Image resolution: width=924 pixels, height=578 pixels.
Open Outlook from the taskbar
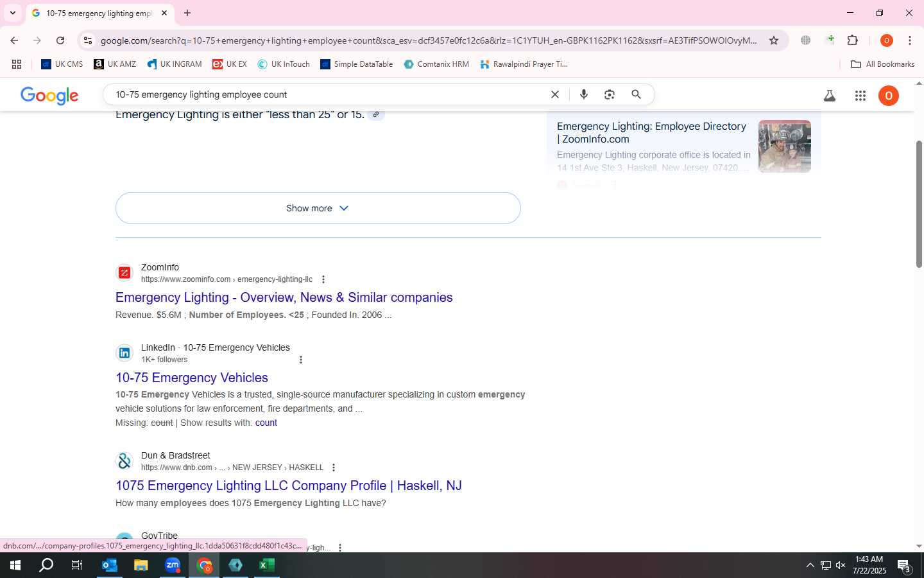click(109, 565)
